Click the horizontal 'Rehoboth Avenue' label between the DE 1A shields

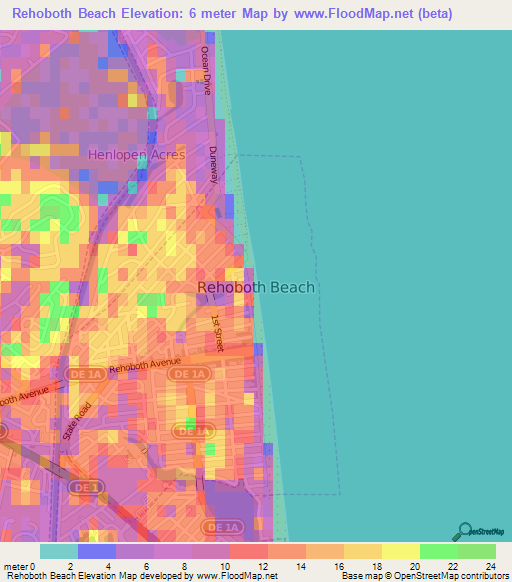145,365
